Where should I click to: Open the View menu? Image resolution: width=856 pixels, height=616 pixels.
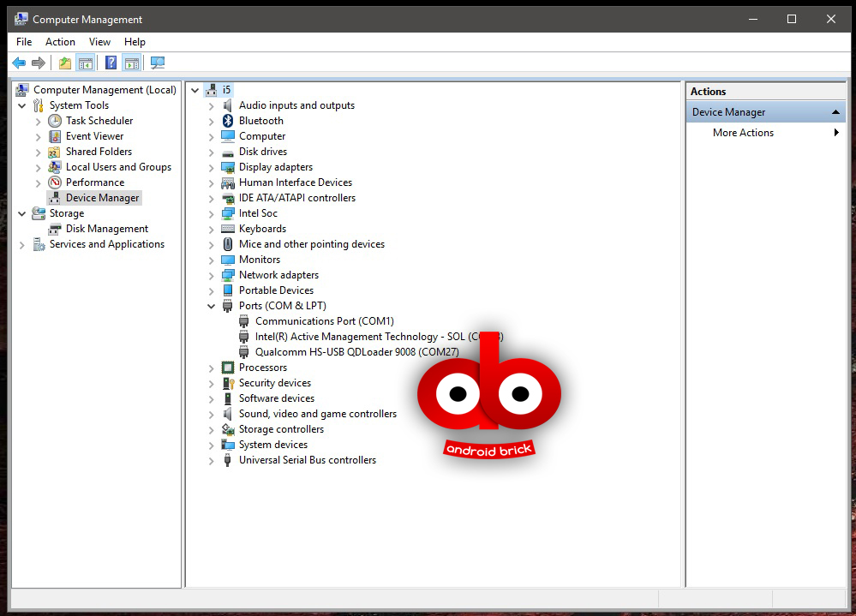[x=99, y=42]
